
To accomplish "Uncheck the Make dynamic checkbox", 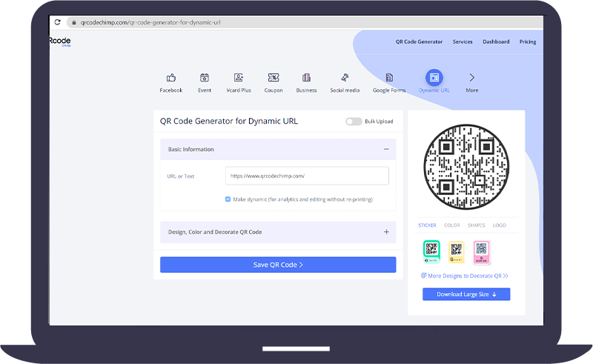I will [228, 199].
